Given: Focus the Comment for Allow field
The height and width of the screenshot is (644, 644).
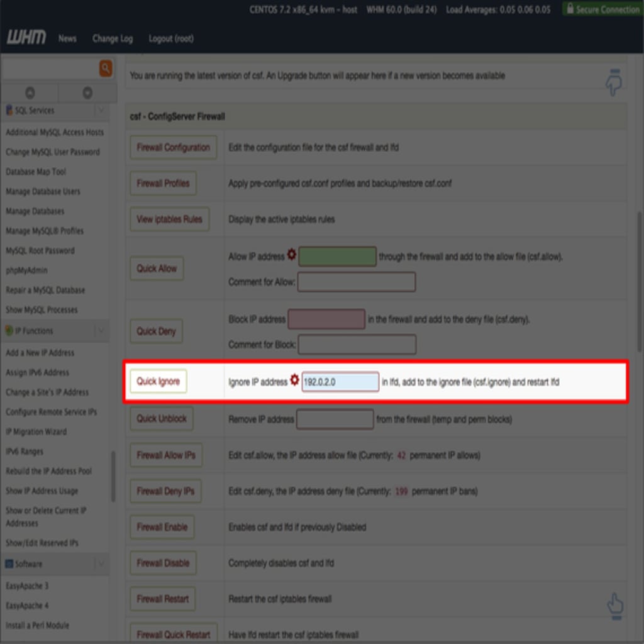Looking at the screenshot, I should tap(357, 282).
